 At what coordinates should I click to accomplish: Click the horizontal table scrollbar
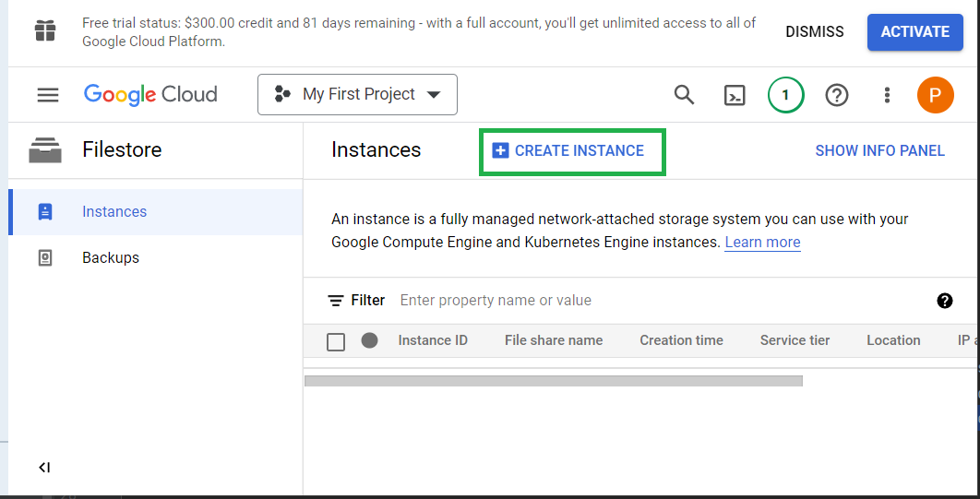553,381
